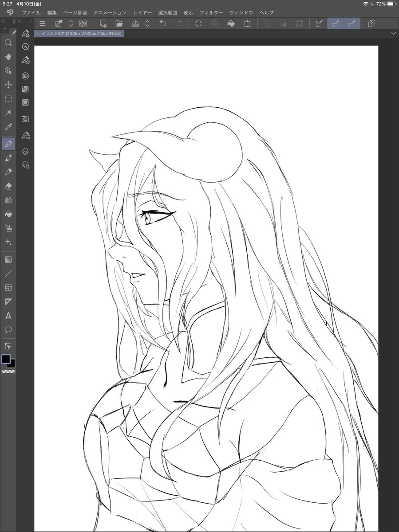The image size is (399, 532).
Task: Select the Eraser tool
Action: [x=8, y=186]
